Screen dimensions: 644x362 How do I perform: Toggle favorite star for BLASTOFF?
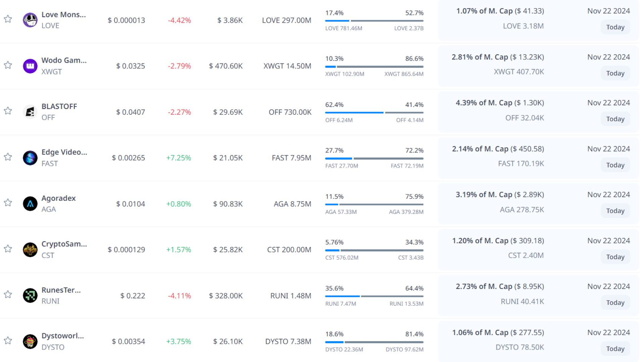click(x=8, y=111)
